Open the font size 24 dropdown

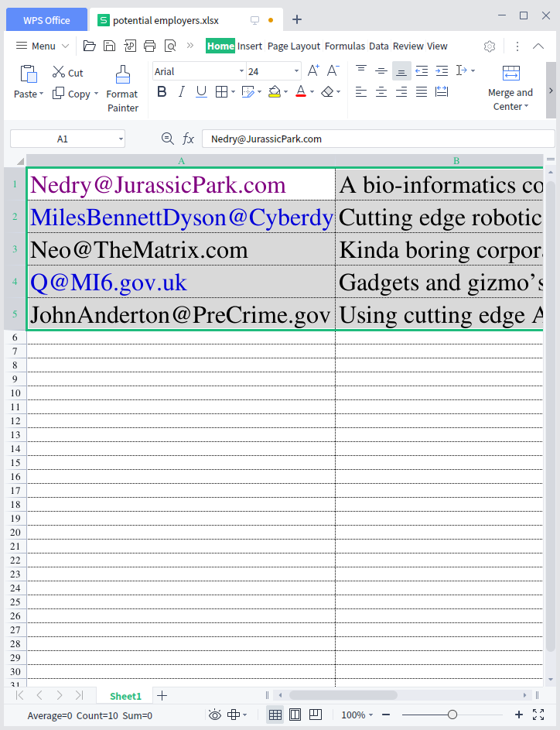pos(296,71)
